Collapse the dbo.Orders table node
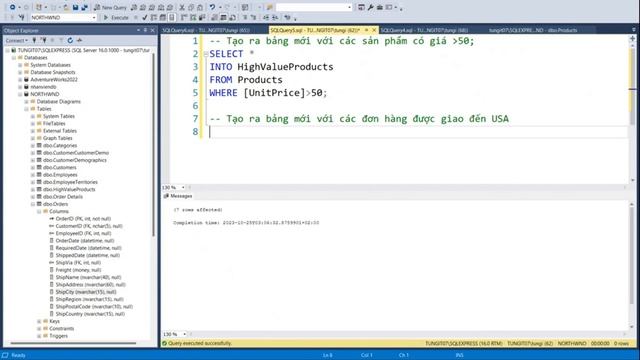640x360 pixels. point(33,204)
